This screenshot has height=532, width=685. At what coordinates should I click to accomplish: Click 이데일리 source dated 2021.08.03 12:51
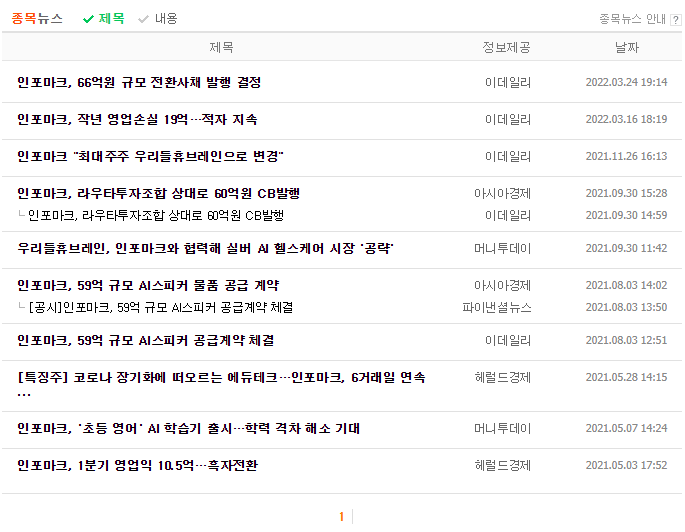pos(508,341)
